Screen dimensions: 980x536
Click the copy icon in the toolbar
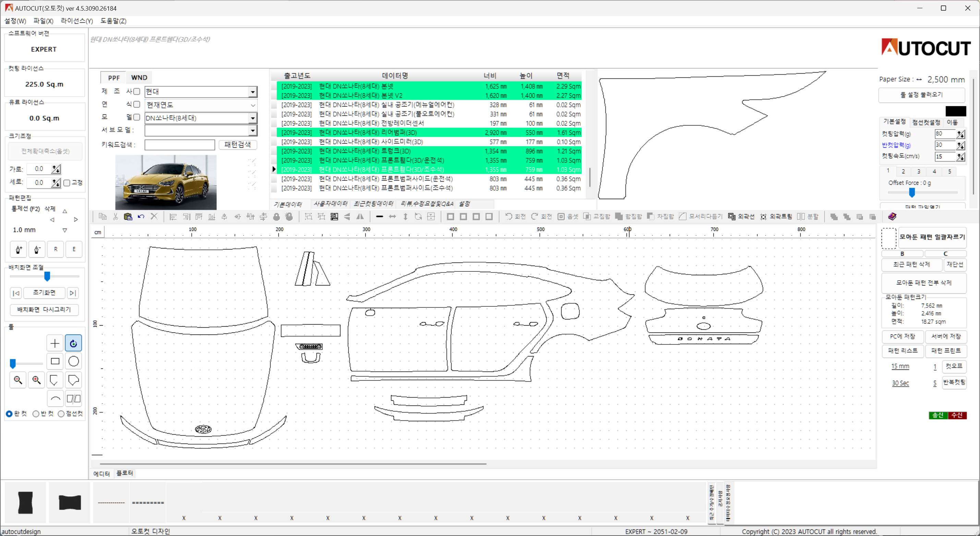[x=103, y=217]
